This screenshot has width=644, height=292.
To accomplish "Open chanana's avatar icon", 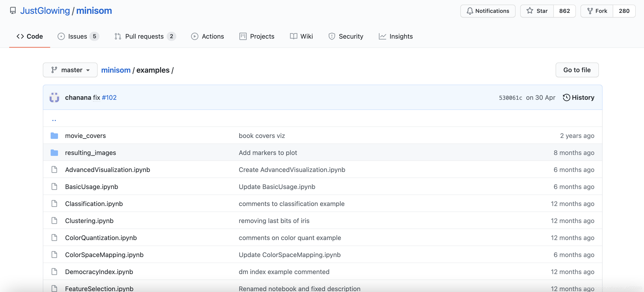I will (x=54, y=97).
